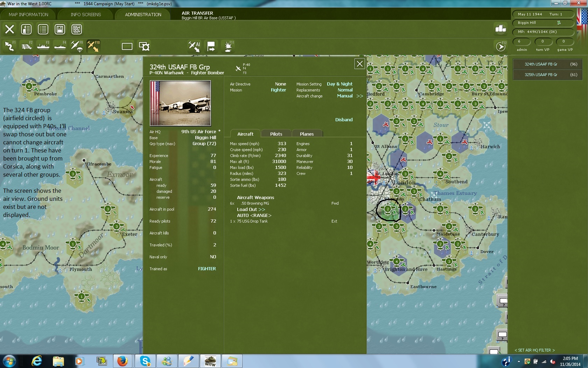Click the Mission Fighter value
Viewport: 588px width, 368px height.
coord(278,90)
